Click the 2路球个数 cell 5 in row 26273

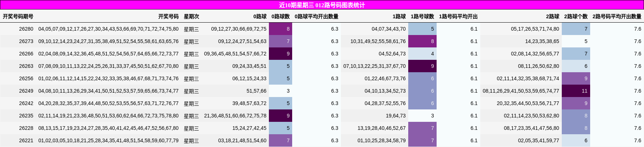(576, 41)
